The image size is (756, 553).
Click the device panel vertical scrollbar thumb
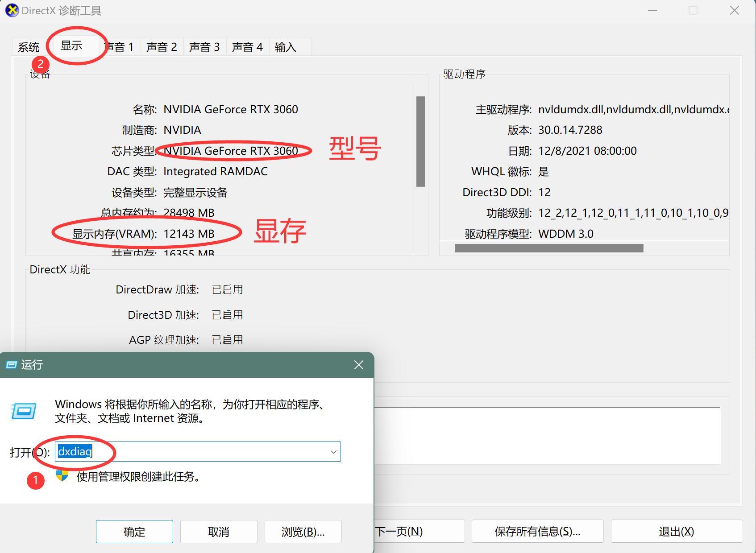[420, 141]
